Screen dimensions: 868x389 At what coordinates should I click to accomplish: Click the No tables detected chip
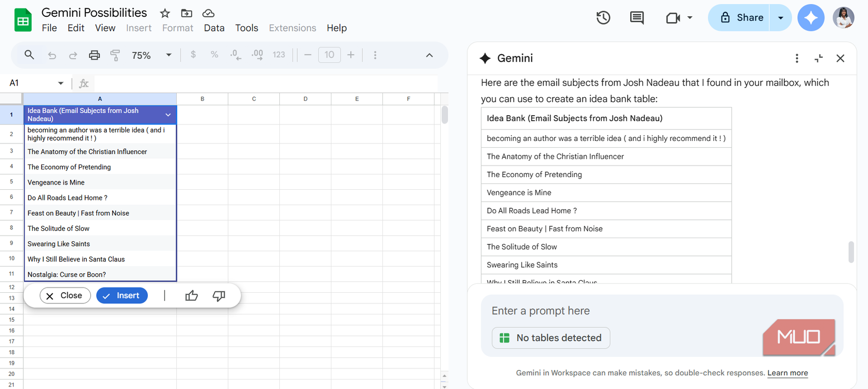(551, 338)
